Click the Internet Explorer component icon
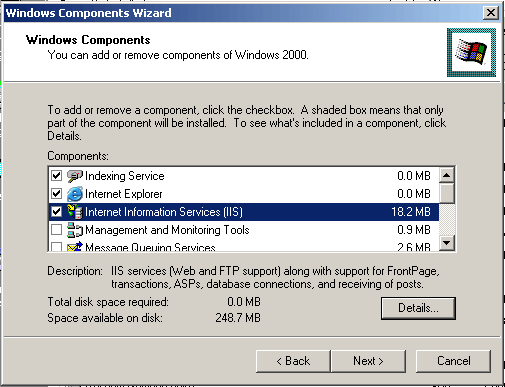The height and width of the screenshot is (387, 505). tap(75, 194)
